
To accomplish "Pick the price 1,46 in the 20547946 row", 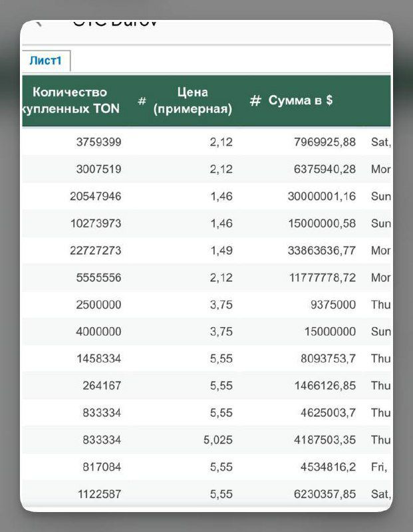I will tap(221, 196).
